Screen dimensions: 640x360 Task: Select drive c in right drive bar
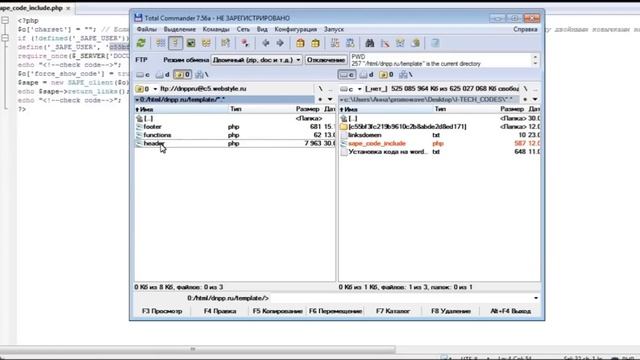347,75
